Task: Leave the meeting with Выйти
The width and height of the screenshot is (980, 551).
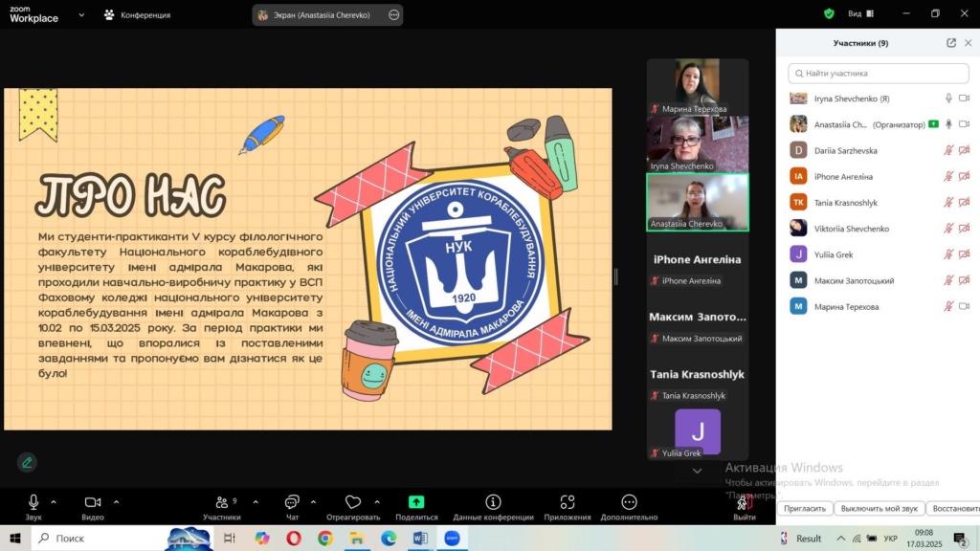Action: 744,507
